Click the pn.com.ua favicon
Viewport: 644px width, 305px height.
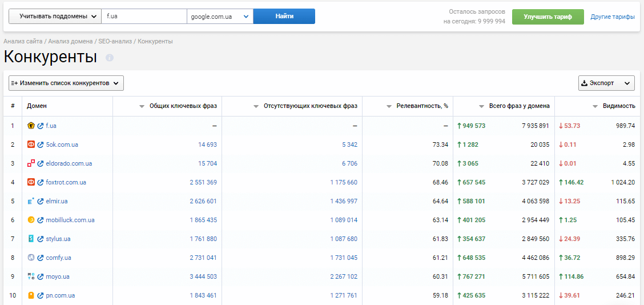tap(31, 295)
